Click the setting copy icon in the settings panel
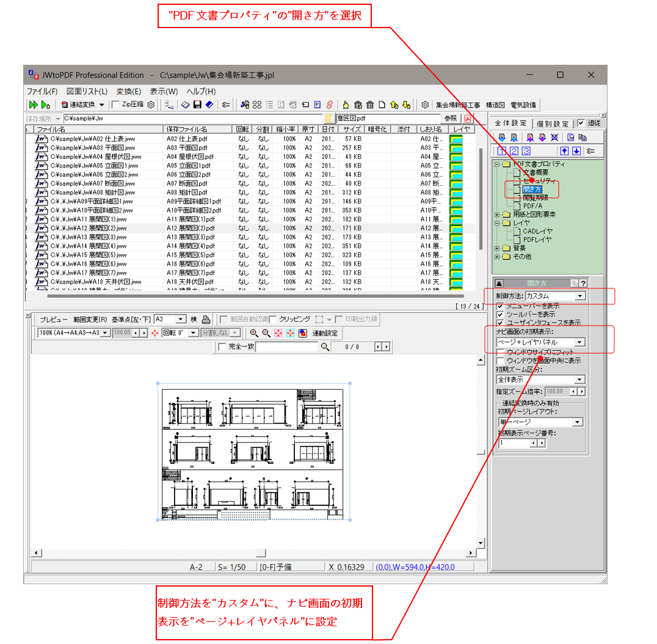This screenshot has height=644, width=657. 583,137
